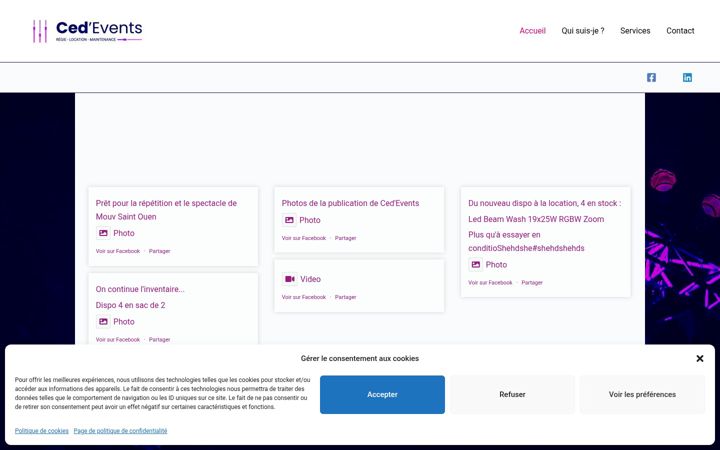The width and height of the screenshot is (720, 450).
Task: Click photo icon in Mouv Saint Ouen post
Action: 103,233
